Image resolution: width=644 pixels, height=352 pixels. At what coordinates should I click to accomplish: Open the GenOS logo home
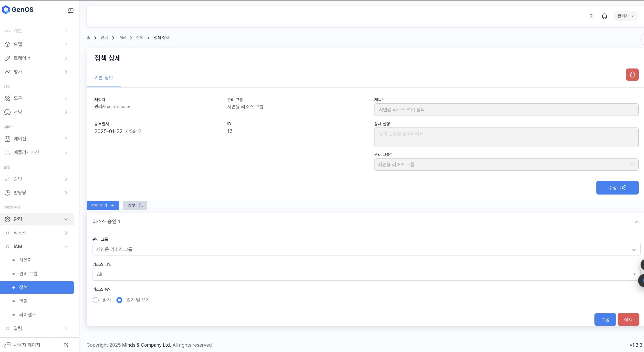(x=18, y=10)
